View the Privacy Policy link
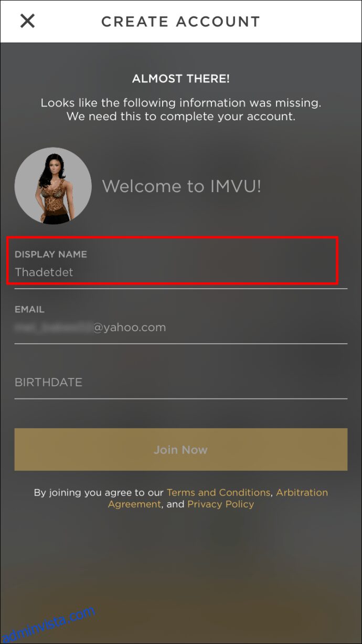Image resolution: width=362 pixels, height=644 pixels. 221,504
